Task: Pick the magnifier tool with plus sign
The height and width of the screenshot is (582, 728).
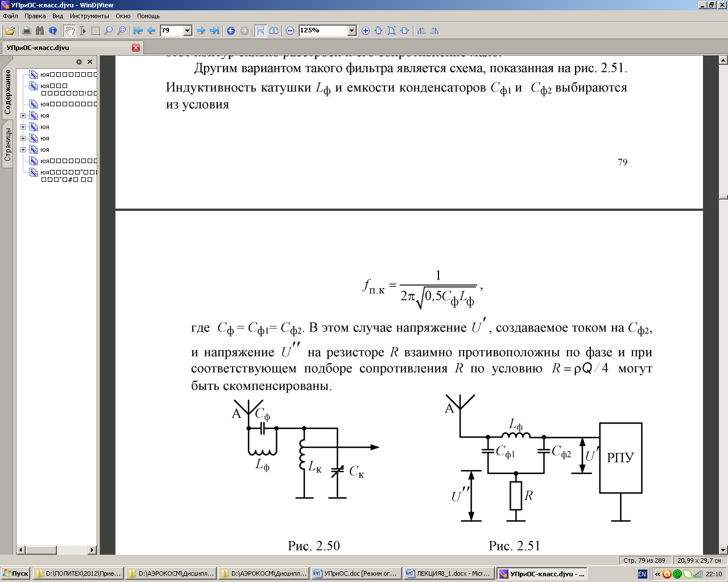Action: pos(122,31)
